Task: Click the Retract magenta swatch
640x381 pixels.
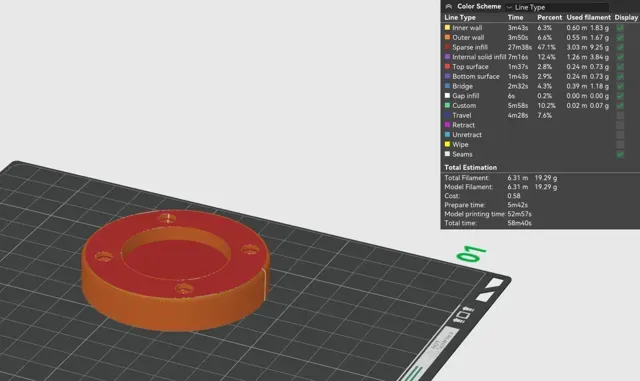Action: pyautogui.click(x=447, y=125)
